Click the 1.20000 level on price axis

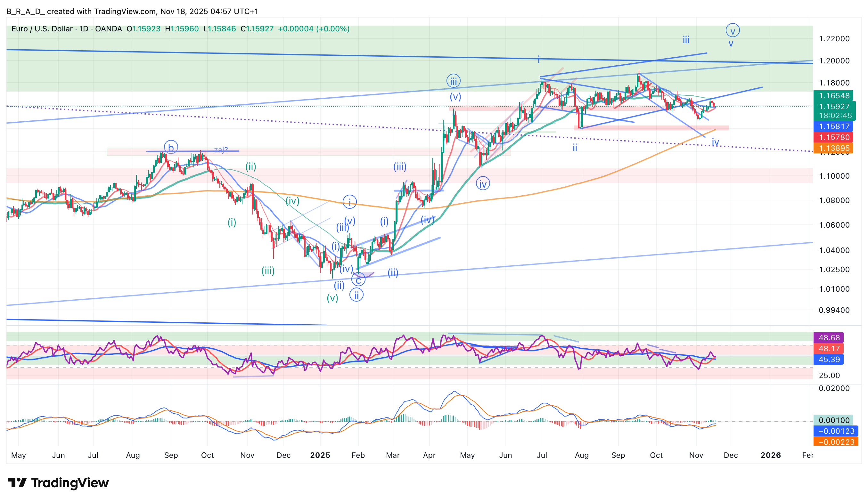tap(834, 61)
